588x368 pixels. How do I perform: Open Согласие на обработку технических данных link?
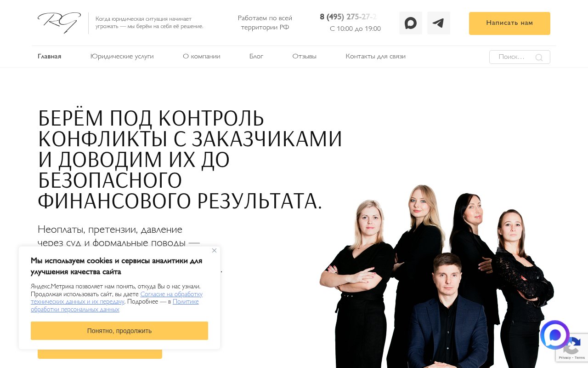coord(117,298)
